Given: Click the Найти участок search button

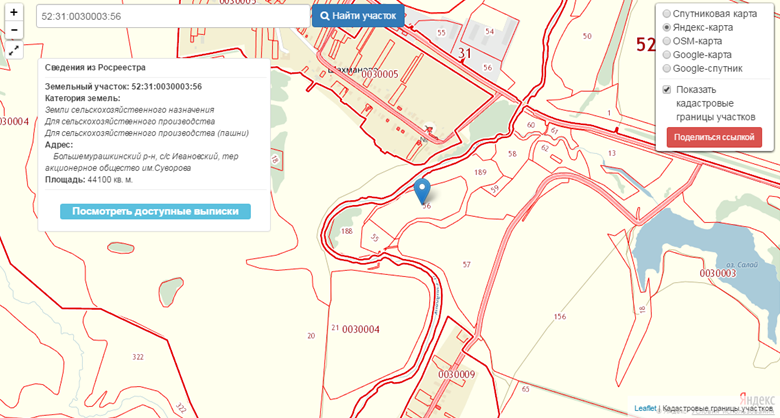Looking at the screenshot, I should pyautogui.click(x=358, y=16).
